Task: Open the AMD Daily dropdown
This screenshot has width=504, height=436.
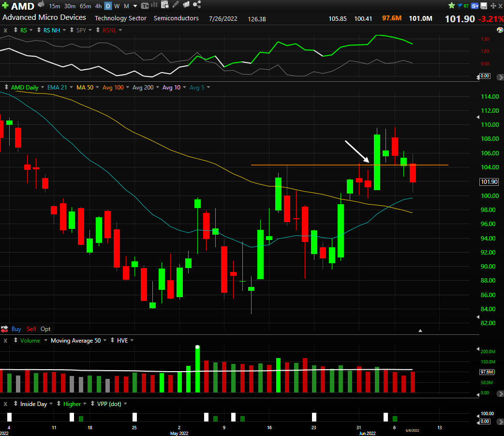Action: pos(43,87)
